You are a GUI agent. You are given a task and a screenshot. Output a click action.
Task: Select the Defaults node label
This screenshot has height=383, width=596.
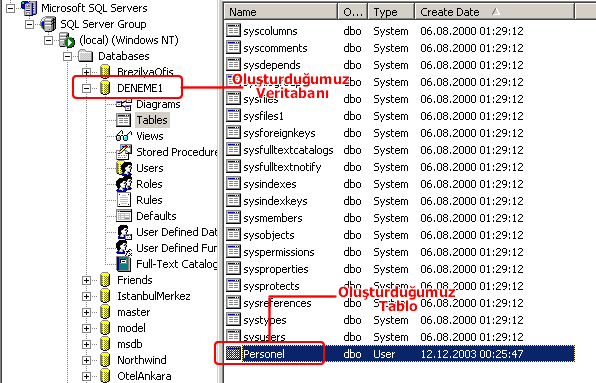point(156,216)
